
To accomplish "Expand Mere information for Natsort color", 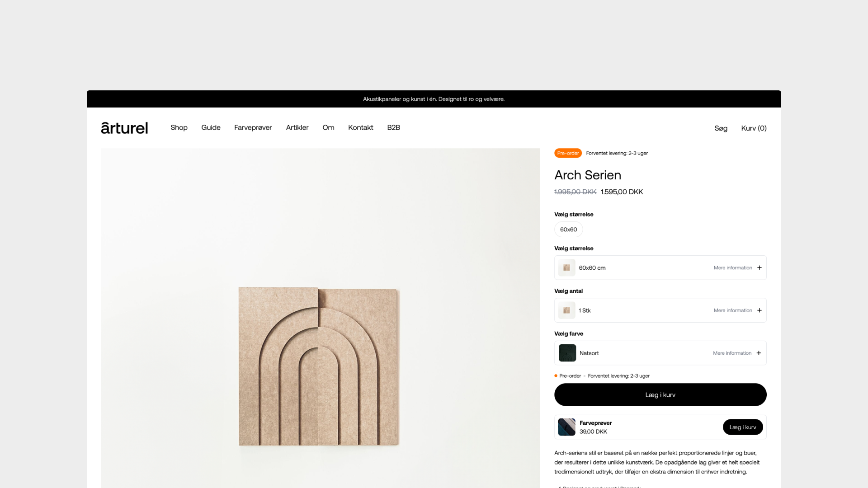I will (x=732, y=353).
